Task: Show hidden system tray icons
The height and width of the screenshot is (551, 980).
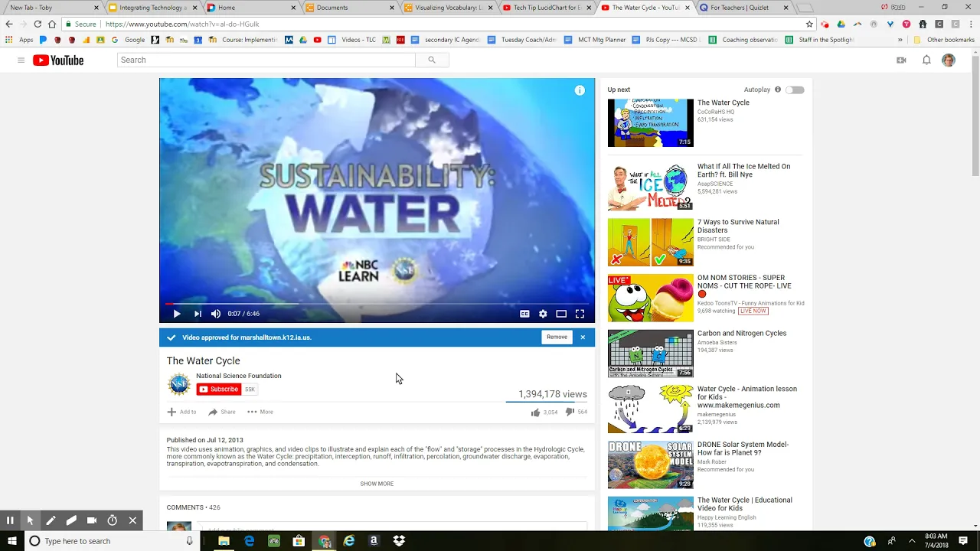Action: (x=913, y=541)
